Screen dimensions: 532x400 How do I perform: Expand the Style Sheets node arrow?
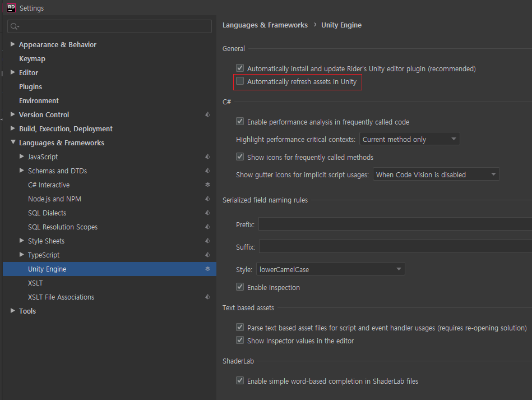22,241
